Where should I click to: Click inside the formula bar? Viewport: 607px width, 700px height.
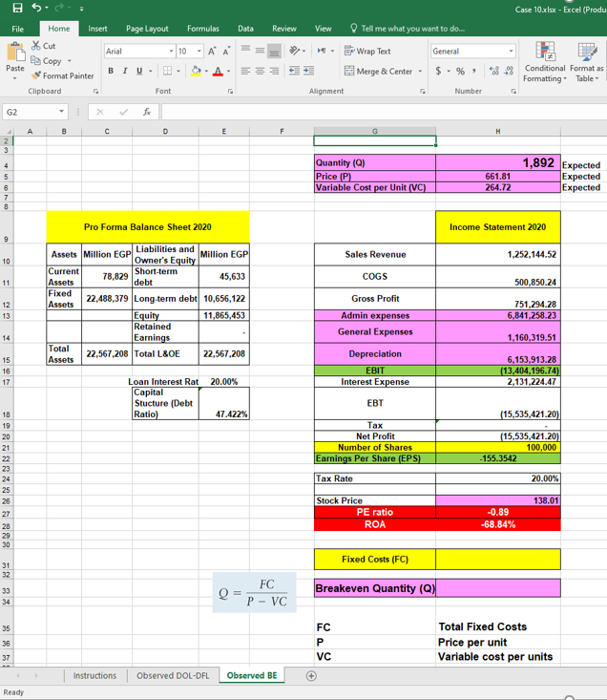384,112
